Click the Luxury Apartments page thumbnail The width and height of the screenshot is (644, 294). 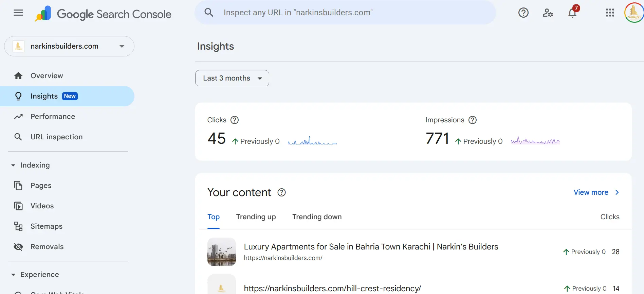[x=222, y=252]
